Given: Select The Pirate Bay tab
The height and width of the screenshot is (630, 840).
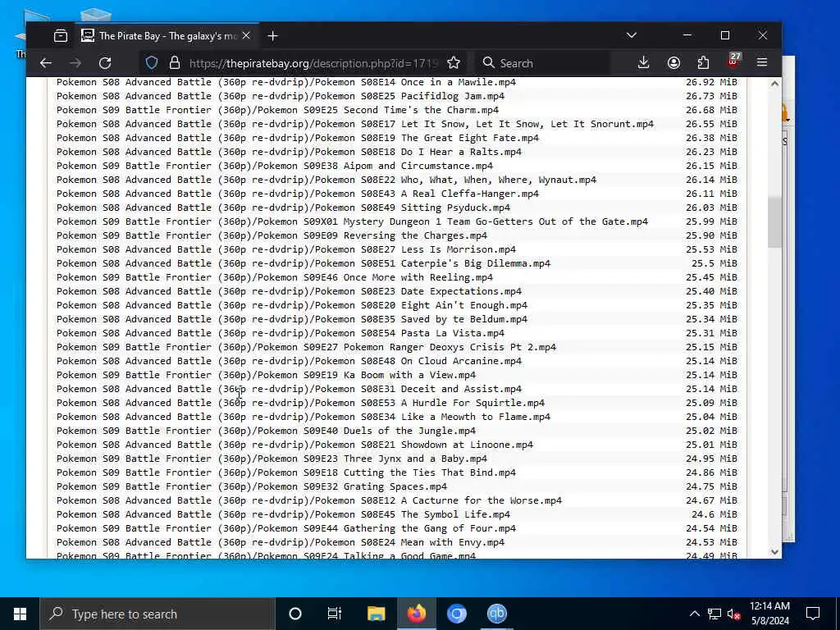Looking at the screenshot, I should click(167, 36).
